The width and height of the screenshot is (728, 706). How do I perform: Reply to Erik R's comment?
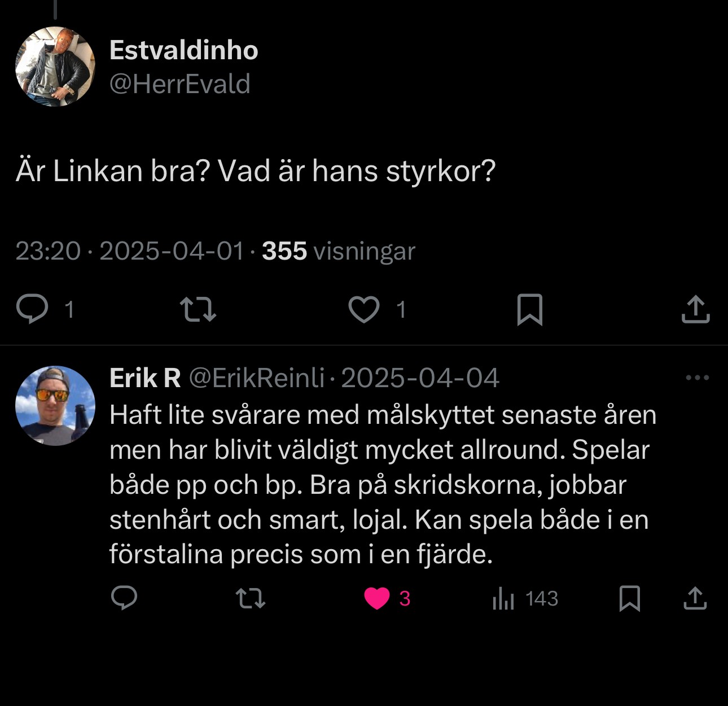124,598
